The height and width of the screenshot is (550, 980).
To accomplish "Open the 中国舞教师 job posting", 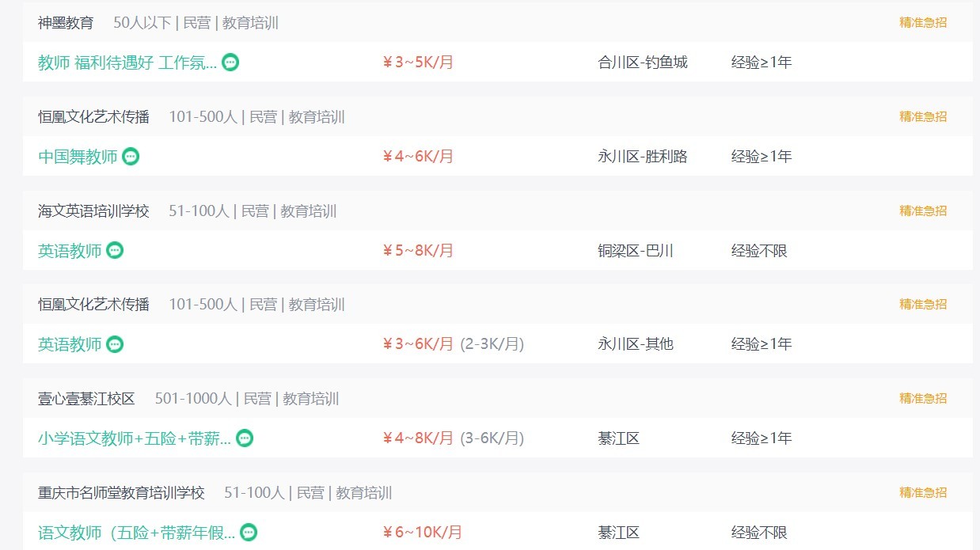I will pyautogui.click(x=78, y=157).
